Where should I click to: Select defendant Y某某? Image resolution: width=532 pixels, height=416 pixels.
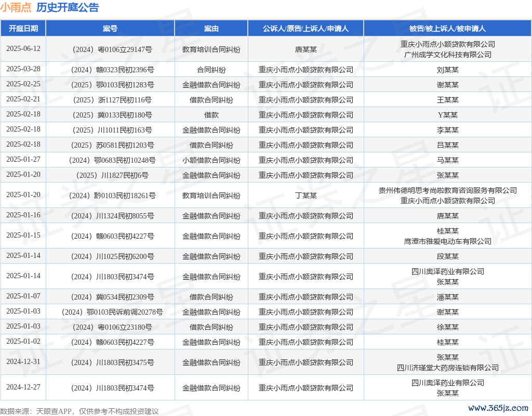[x=447, y=115]
